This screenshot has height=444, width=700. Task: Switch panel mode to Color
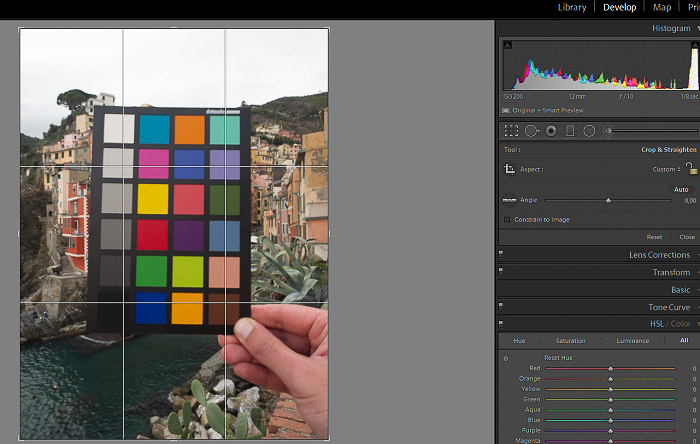[680, 324]
